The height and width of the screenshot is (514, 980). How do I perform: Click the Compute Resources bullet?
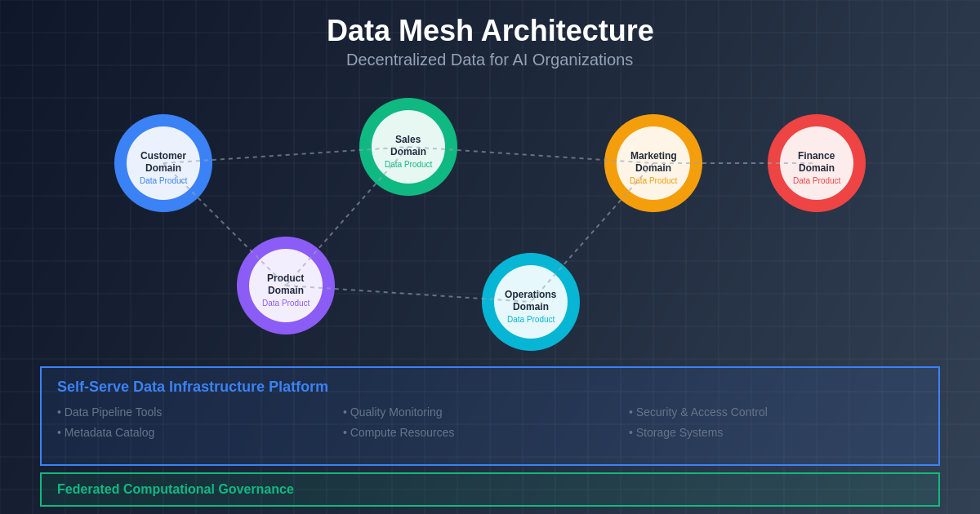click(x=402, y=432)
